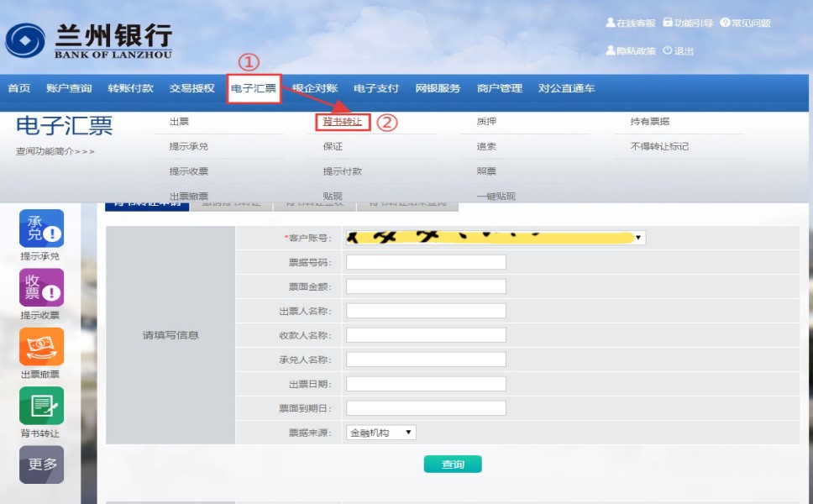
Task: Click the 退出 logout link
Action: [679, 51]
